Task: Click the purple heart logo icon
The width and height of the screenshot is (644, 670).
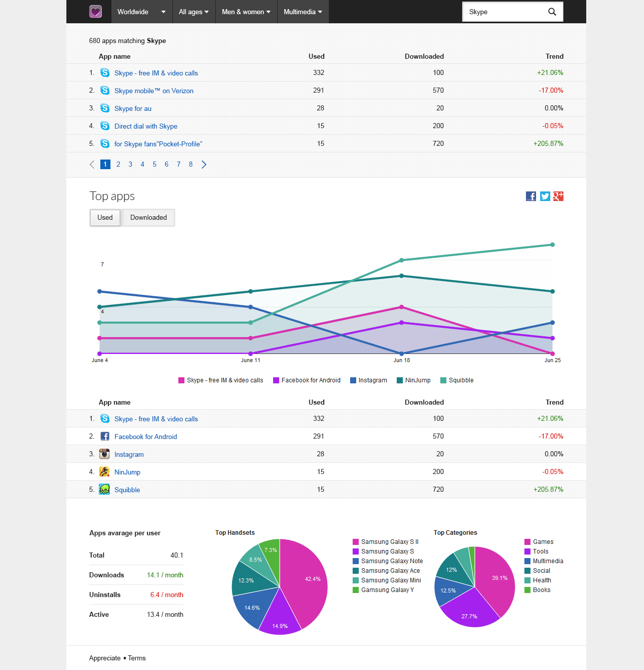Action: [95, 12]
